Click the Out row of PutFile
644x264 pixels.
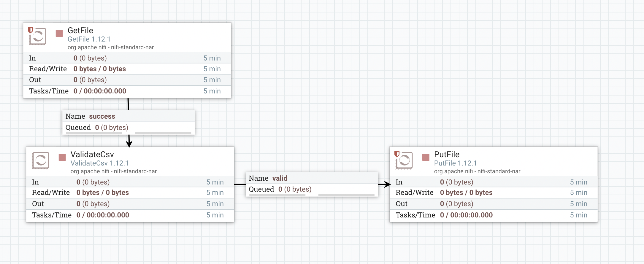click(494, 204)
